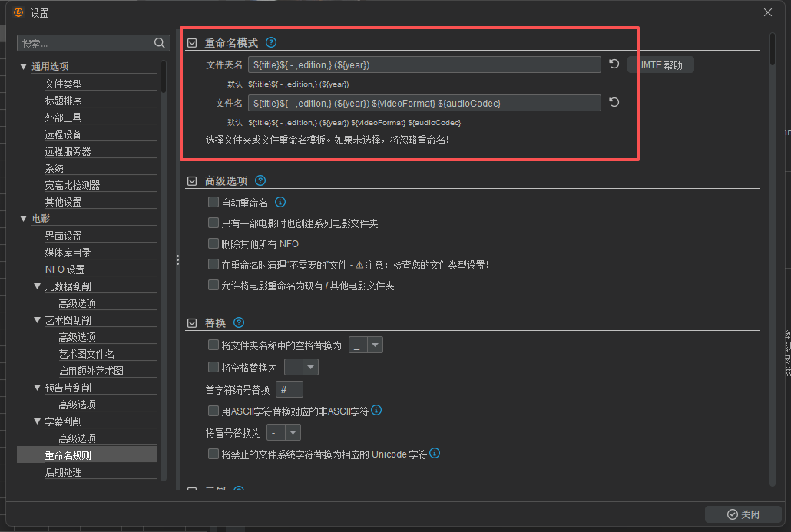791x532 pixels.
Task: Collapse the 电影 tree section
Action: (23, 219)
